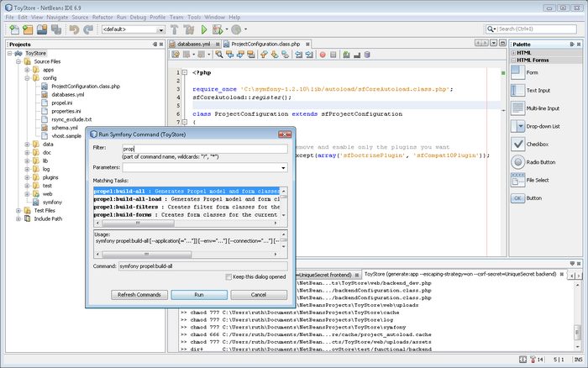Click the red macro record icon in editor toolbar
Image resolution: width=588 pixels, height=368 pixels.
coord(323,55)
